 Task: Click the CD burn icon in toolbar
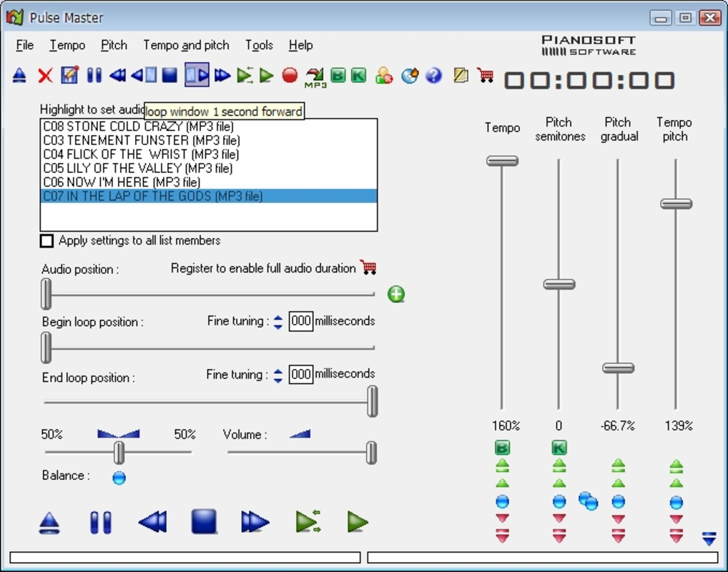pos(410,75)
